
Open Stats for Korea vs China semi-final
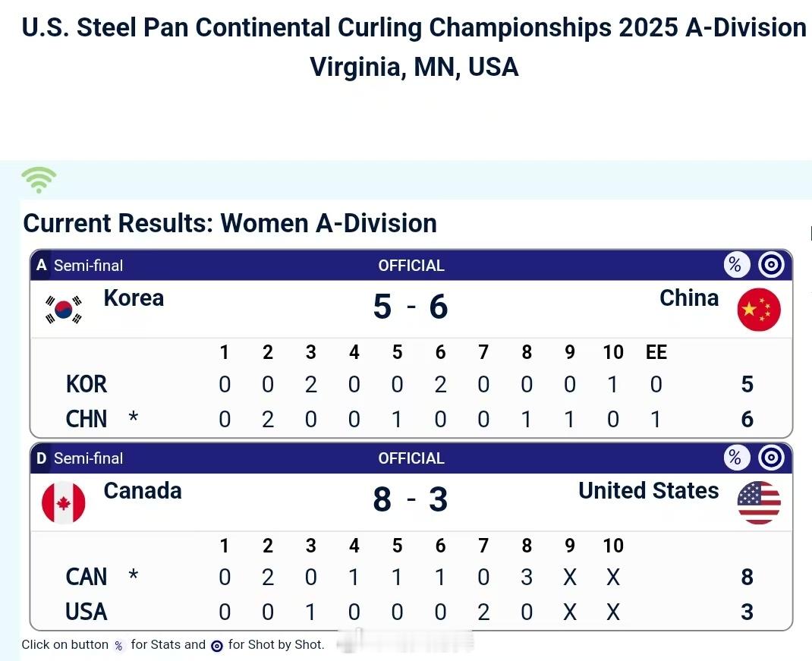(x=735, y=265)
